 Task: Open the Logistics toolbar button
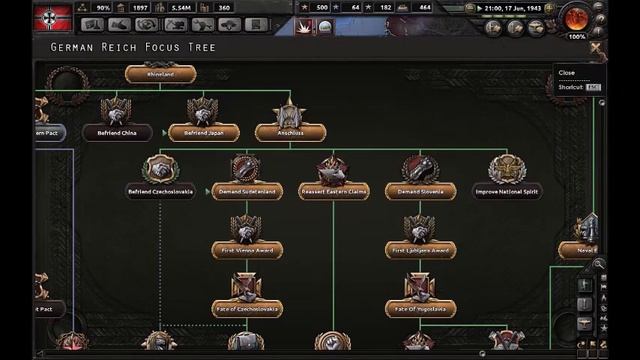256,25
